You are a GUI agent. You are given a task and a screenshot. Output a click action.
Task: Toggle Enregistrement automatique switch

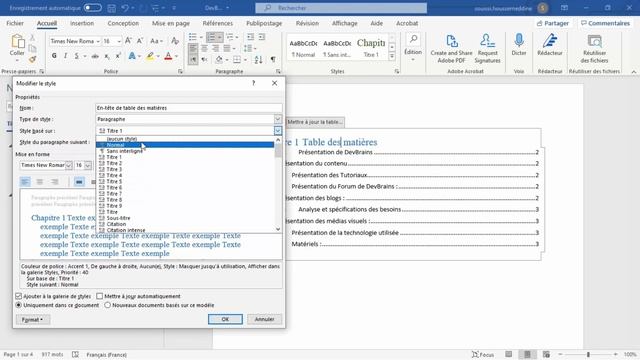point(93,8)
